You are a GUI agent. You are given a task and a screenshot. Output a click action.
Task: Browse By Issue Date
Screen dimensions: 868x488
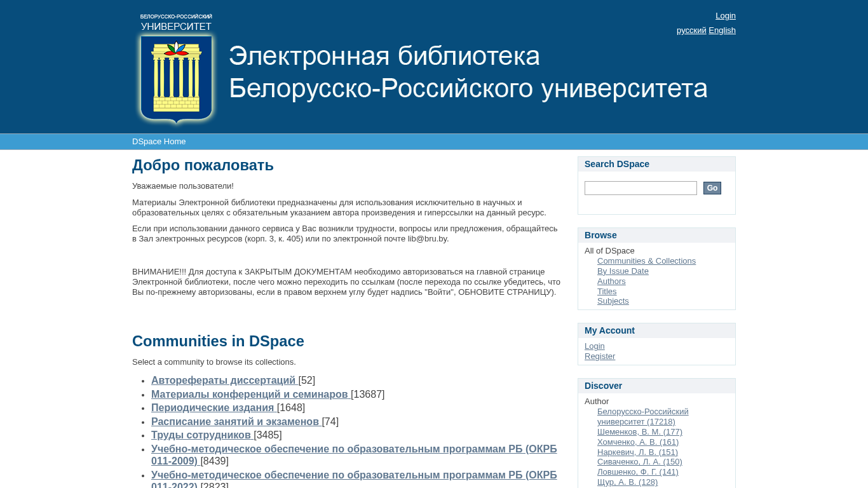(623, 271)
